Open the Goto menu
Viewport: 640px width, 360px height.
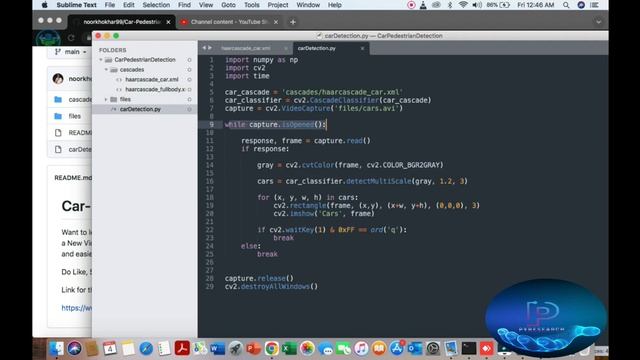[228, 5]
